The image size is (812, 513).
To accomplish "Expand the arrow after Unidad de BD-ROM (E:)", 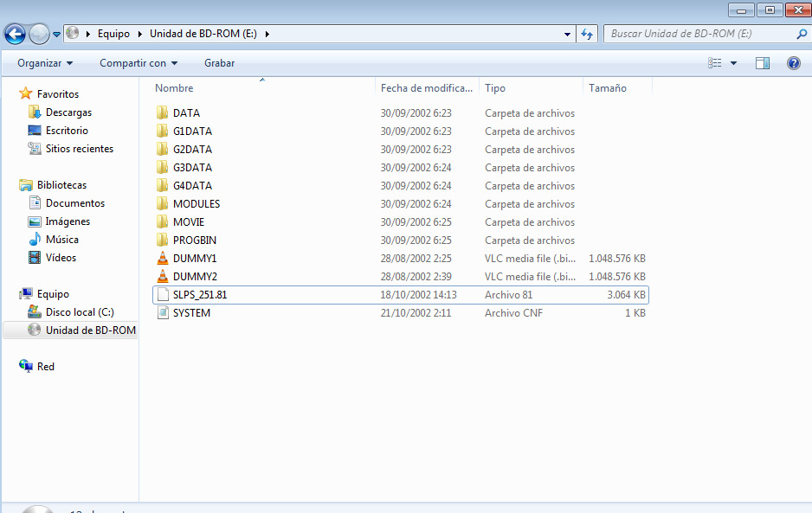I will point(267,34).
